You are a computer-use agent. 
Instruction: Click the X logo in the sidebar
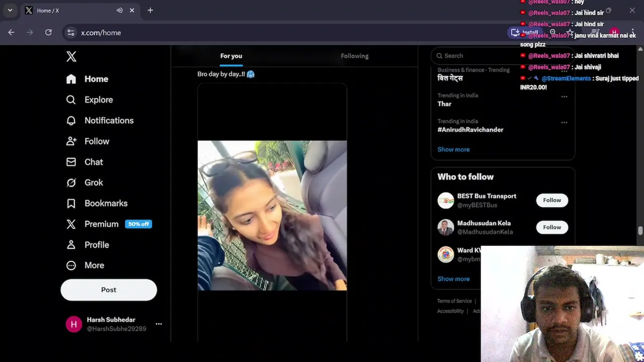(71, 56)
